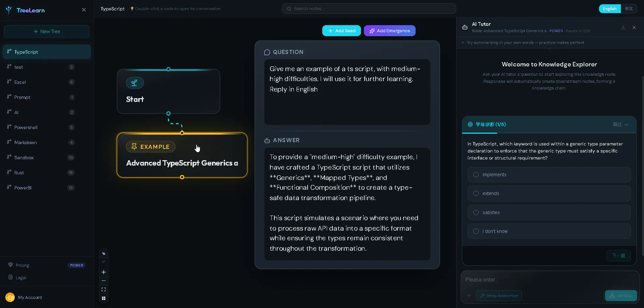
Task: Click the sprout icon on the Start node
Action: (x=135, y=83)
